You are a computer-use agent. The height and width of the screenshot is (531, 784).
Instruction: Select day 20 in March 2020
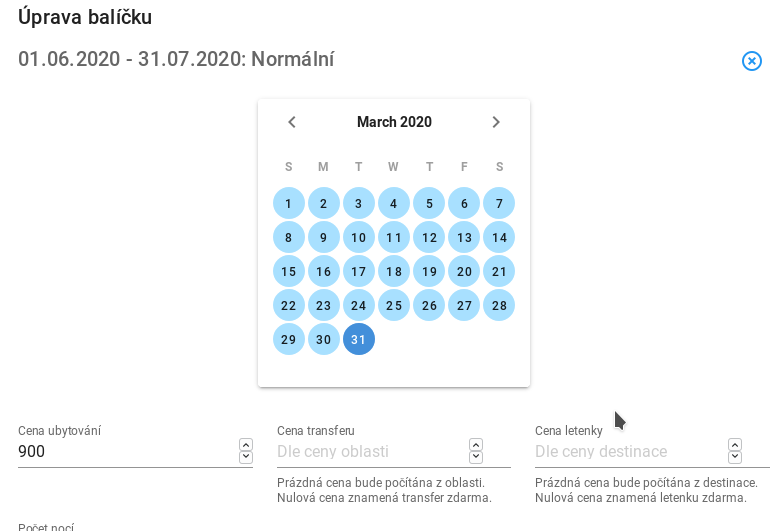(464, 271)
